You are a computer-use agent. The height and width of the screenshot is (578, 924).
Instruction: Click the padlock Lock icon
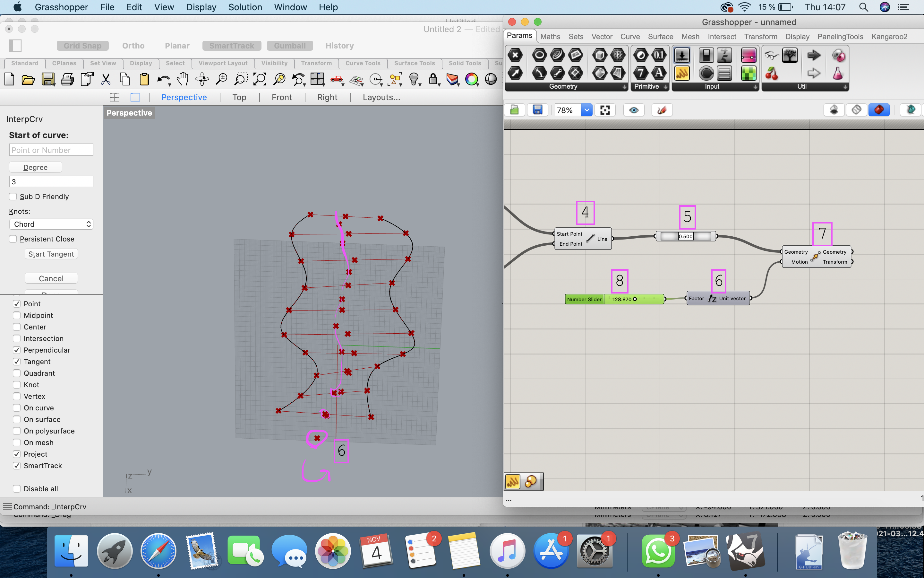click(433, 80)
